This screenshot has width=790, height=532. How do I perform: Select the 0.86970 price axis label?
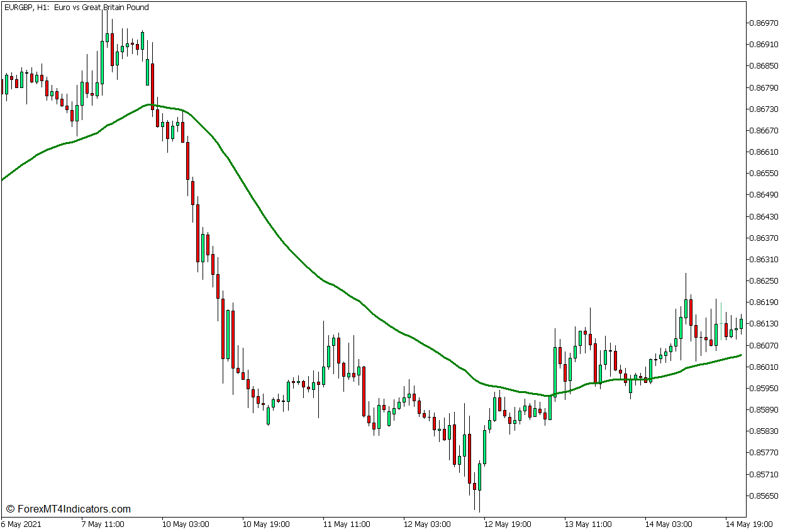pyautogui.click(x=764, y=23)
